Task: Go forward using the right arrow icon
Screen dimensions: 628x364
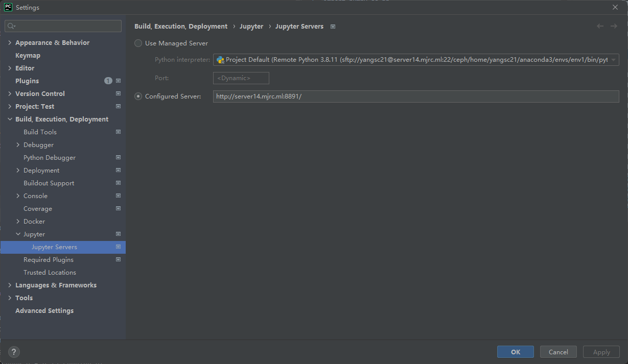Action: (614, 26)
